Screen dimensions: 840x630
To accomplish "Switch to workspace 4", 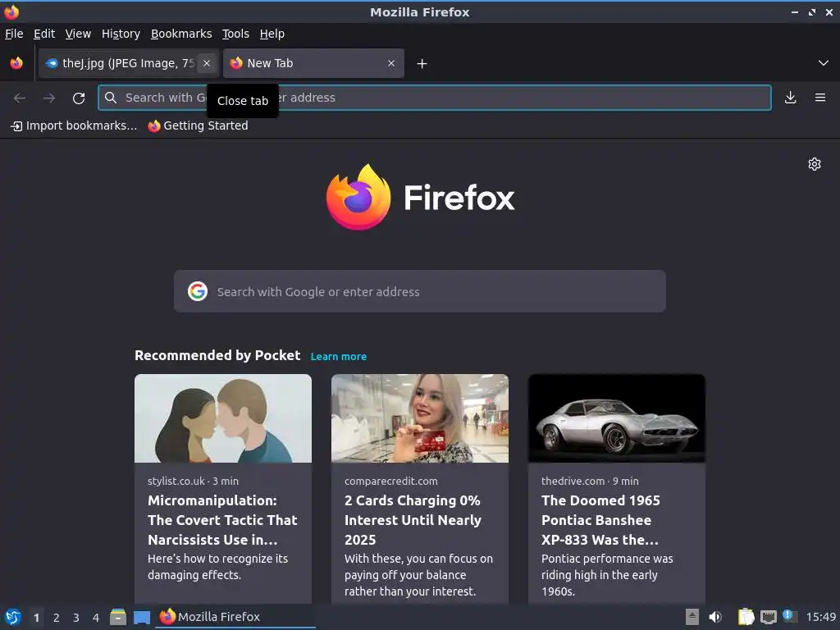I will coord(96,617).
